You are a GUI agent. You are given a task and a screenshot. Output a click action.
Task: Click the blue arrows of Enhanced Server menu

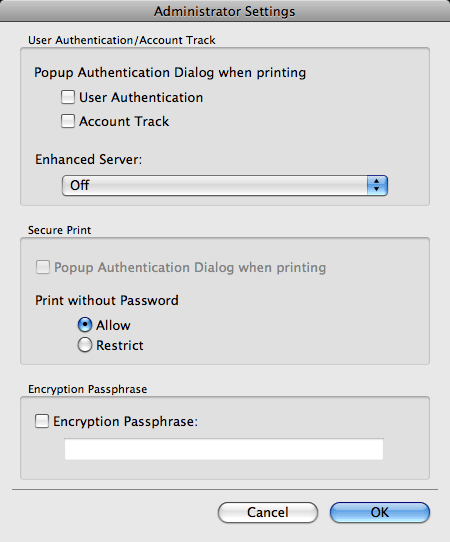coord(377,185)
